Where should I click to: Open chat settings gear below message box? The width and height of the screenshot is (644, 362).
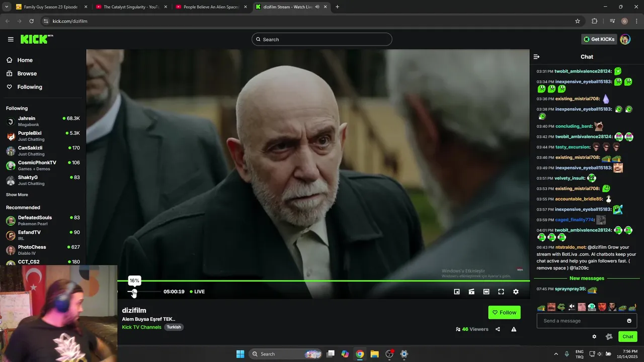pos(594,337)
